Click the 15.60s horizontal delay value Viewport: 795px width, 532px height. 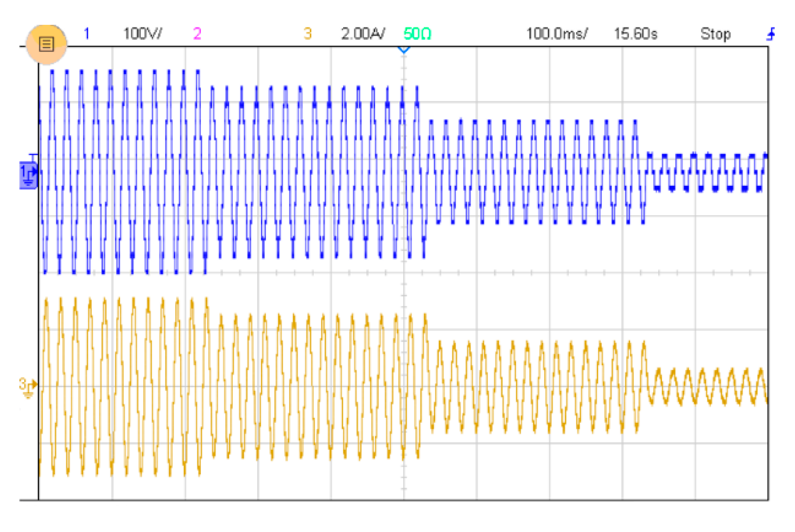(x=635, y=34)
